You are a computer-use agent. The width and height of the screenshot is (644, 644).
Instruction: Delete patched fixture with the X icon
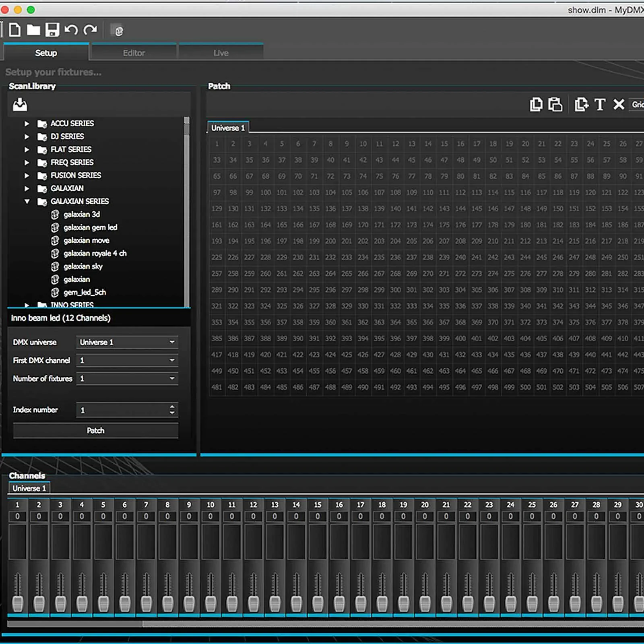tap(619, 105)
